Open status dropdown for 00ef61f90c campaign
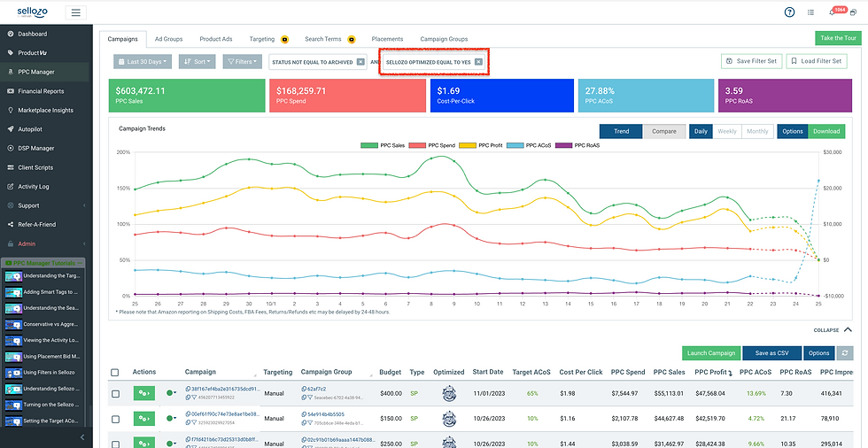This screenshot has height=448, width=868. click(x=172, y=418)
